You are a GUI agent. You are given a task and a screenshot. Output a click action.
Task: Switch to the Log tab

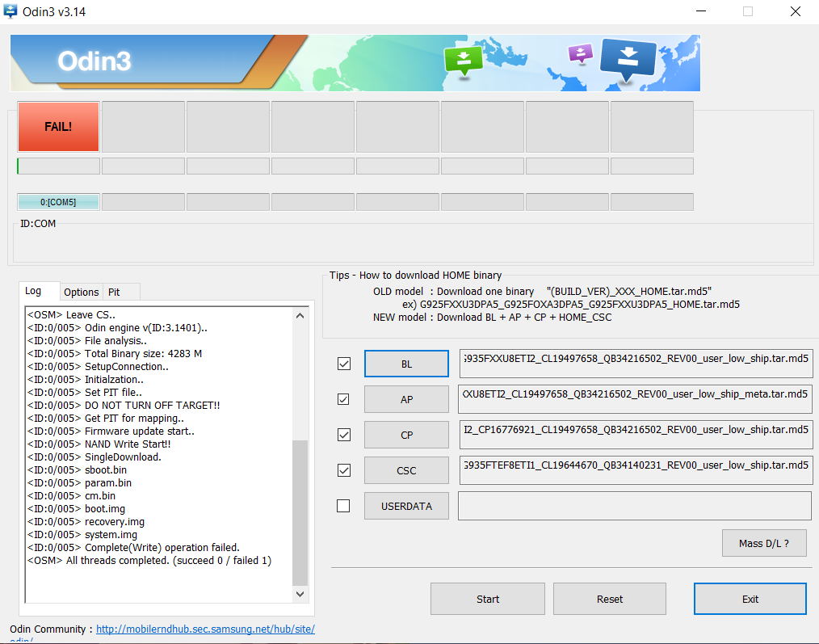pyautogui.click(x=40, y=291)
